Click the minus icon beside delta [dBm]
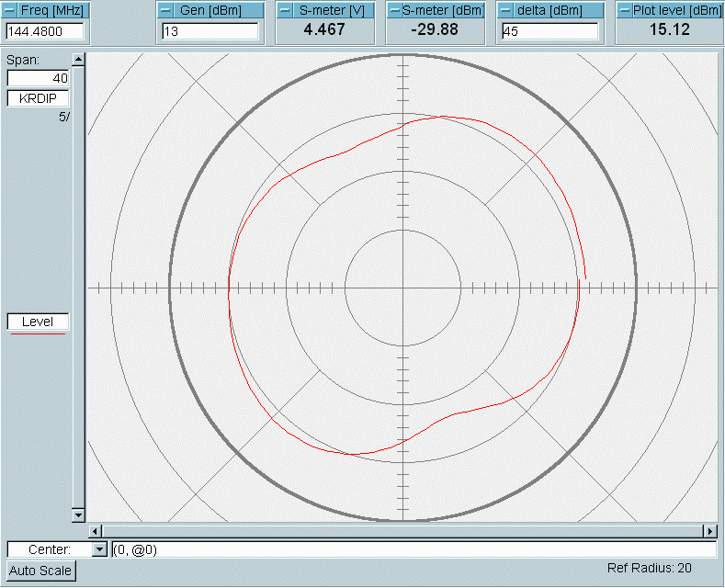 505,10
